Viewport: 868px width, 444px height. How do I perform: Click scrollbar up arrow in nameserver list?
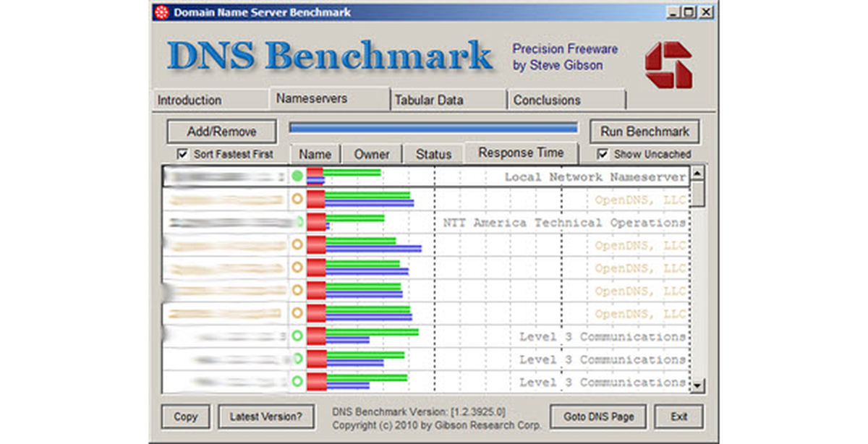pyautogui.click(x=697, y=174)
